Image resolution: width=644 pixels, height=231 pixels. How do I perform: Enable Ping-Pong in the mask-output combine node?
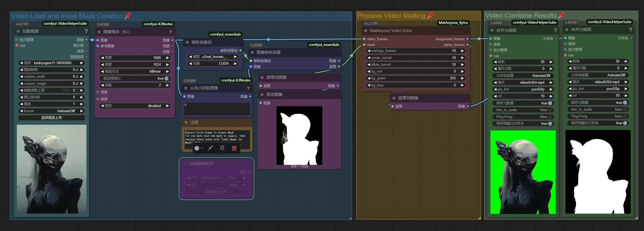[x=598, y=116]
